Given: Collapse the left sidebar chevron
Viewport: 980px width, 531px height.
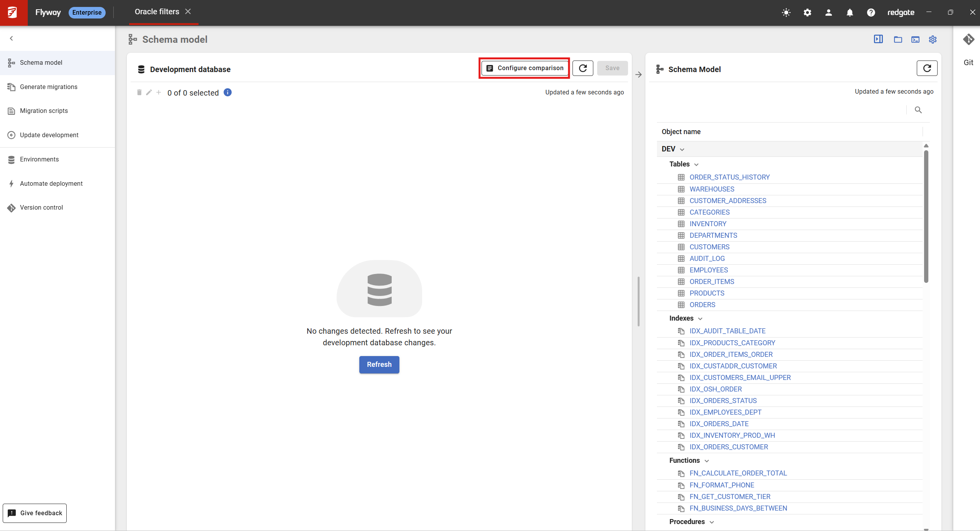Looking at the screenshot, I should point(12,38).
